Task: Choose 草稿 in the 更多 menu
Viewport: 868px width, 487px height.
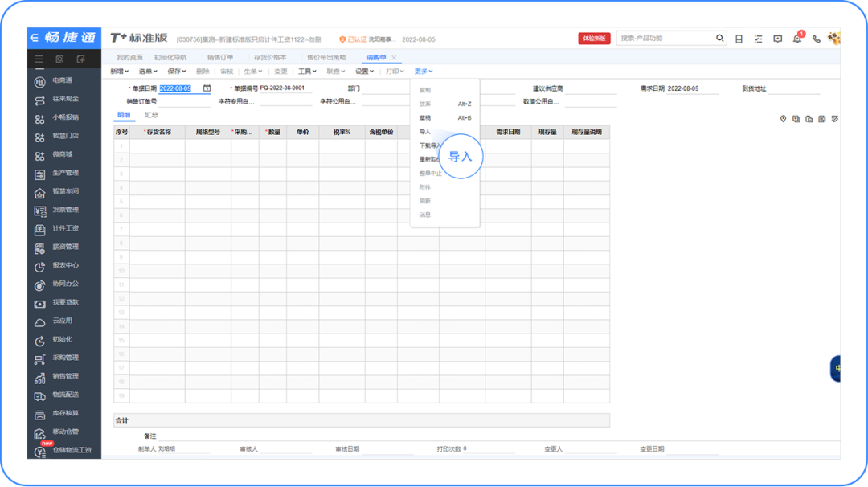Action: tap(445, 118)
